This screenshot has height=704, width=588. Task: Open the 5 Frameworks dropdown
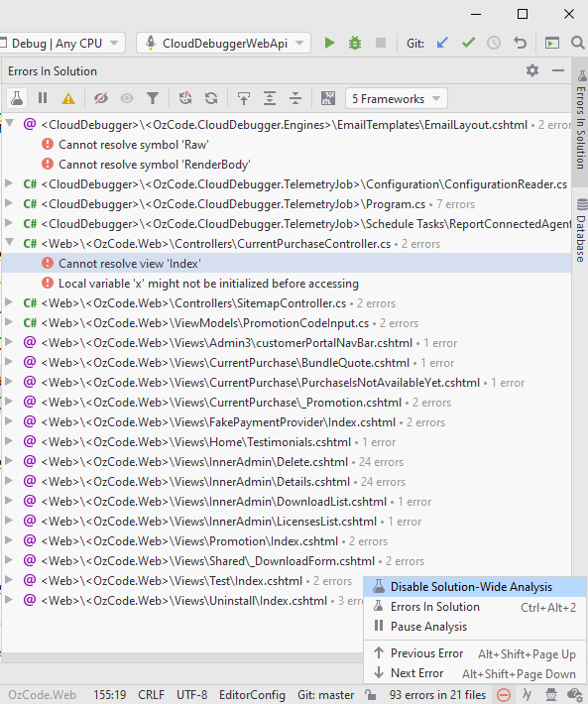(397, 99)
